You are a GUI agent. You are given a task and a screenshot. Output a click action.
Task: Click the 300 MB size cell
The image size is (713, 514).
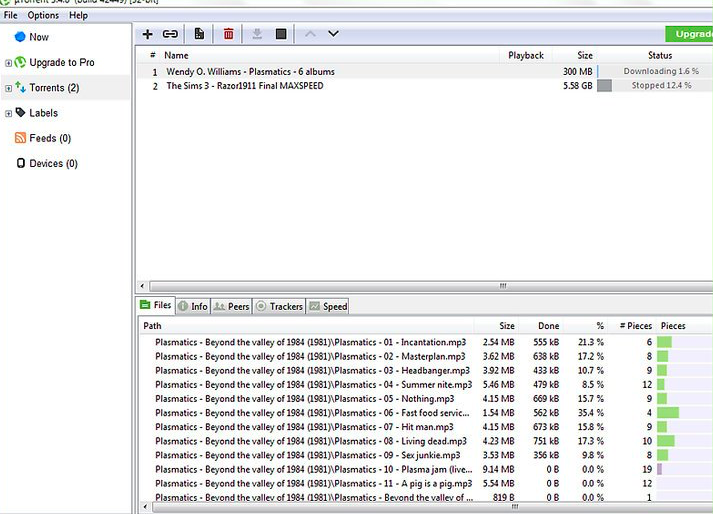[577, 72]
